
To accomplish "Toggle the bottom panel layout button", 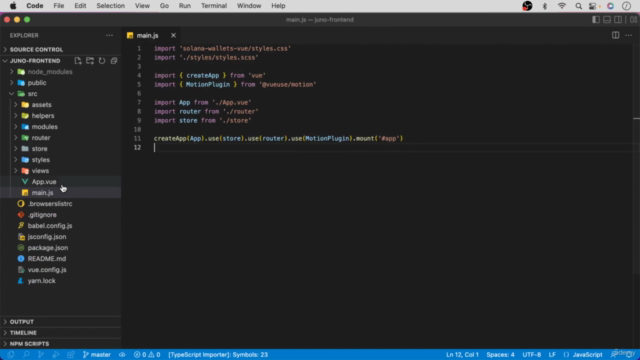I will click(x=607, y=20).
